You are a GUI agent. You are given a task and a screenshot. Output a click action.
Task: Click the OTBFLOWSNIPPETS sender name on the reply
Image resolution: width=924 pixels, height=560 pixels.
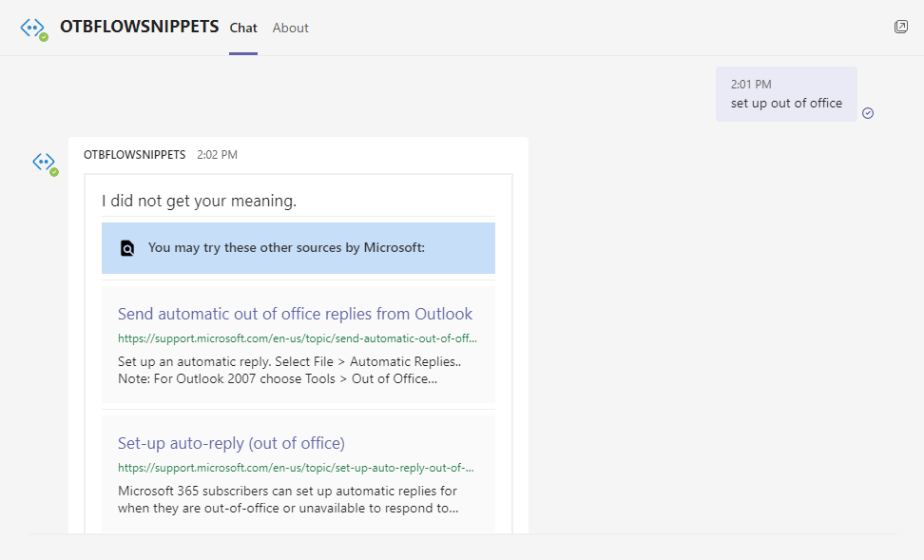[134, 154]
